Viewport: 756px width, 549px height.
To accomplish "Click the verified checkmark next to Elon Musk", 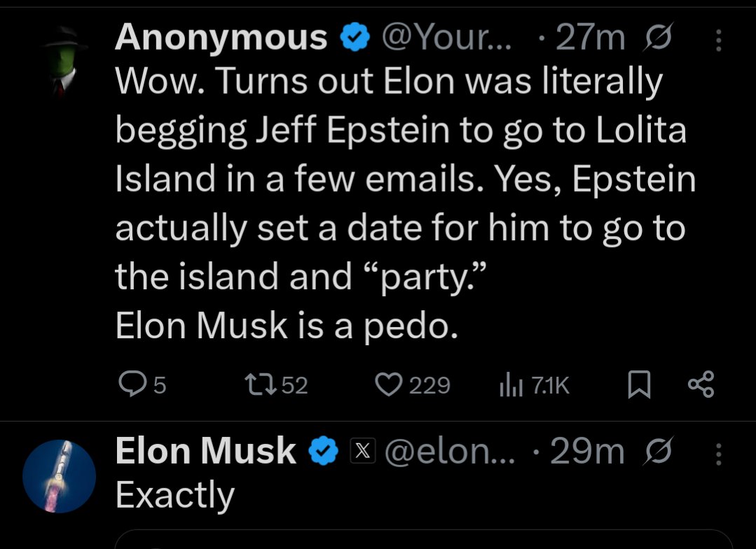I will click(x=322, y=453).
